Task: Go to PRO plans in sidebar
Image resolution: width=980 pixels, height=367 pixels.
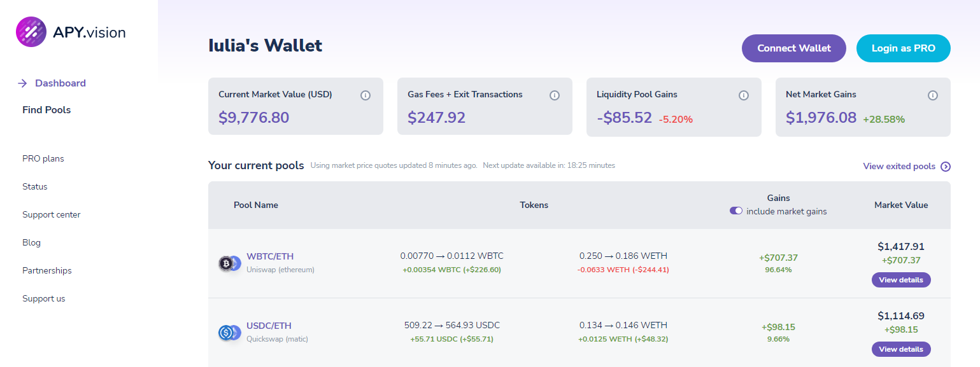Action: [x=43, y=158]
